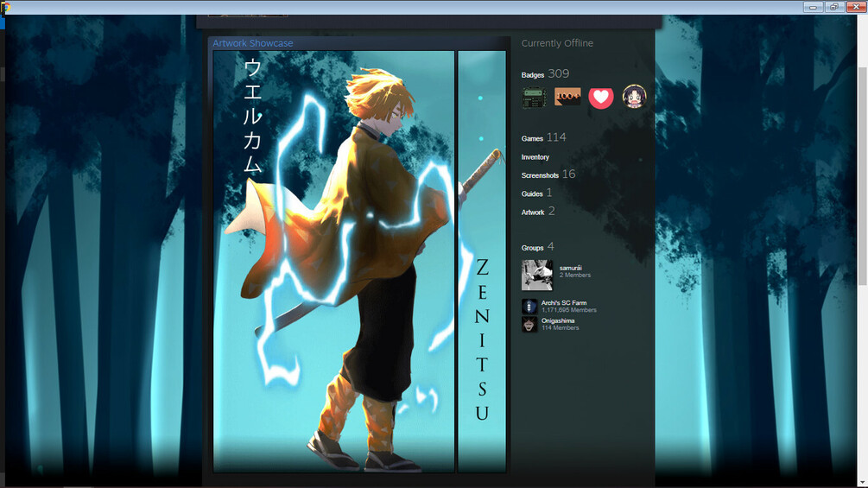Viewport: 868px width, 488px height.
Task: Open the Inventory link
Action: click(x=535, y=157)
